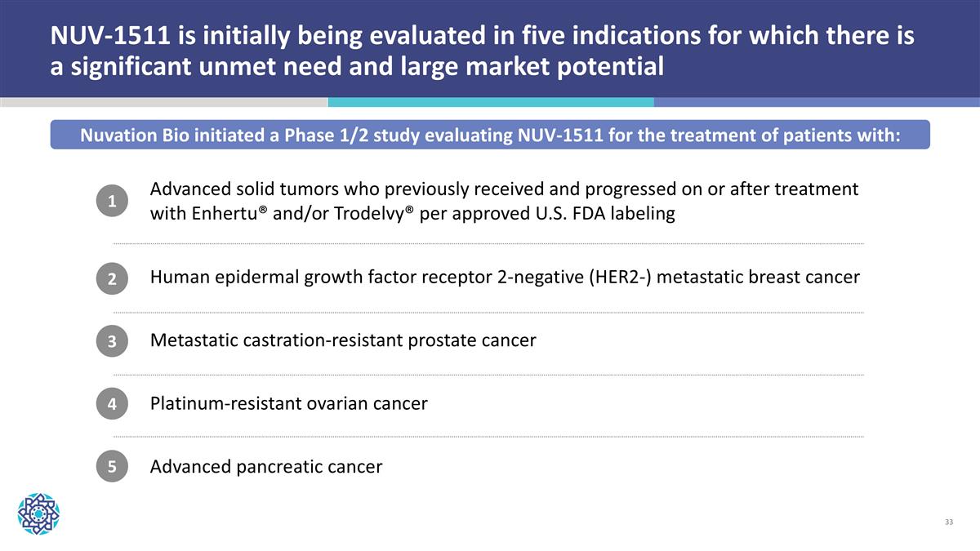
Task: Click the light blue header bar segment
Action: (x=817, y=102)
